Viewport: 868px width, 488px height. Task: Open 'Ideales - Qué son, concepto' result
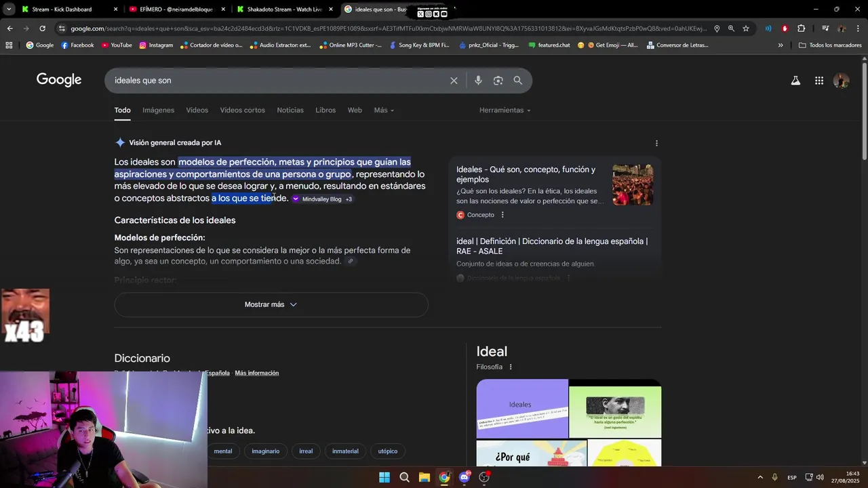pyautogui.click(x=526, y=174)
